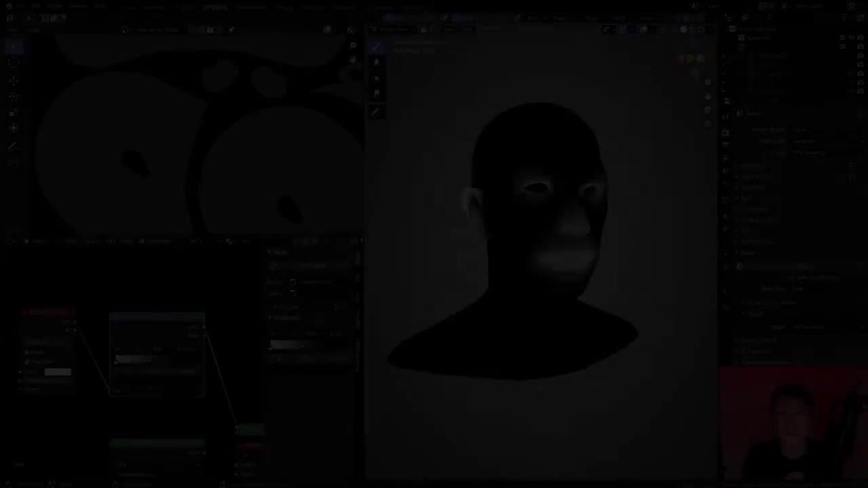This screenshot has width=868, height=488.
Task: Open the Window menu in top bar
Action: (78, 7)
